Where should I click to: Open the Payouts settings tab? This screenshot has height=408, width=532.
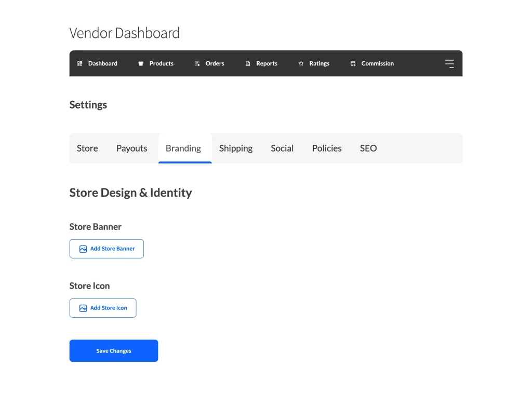tap(131, 148)
